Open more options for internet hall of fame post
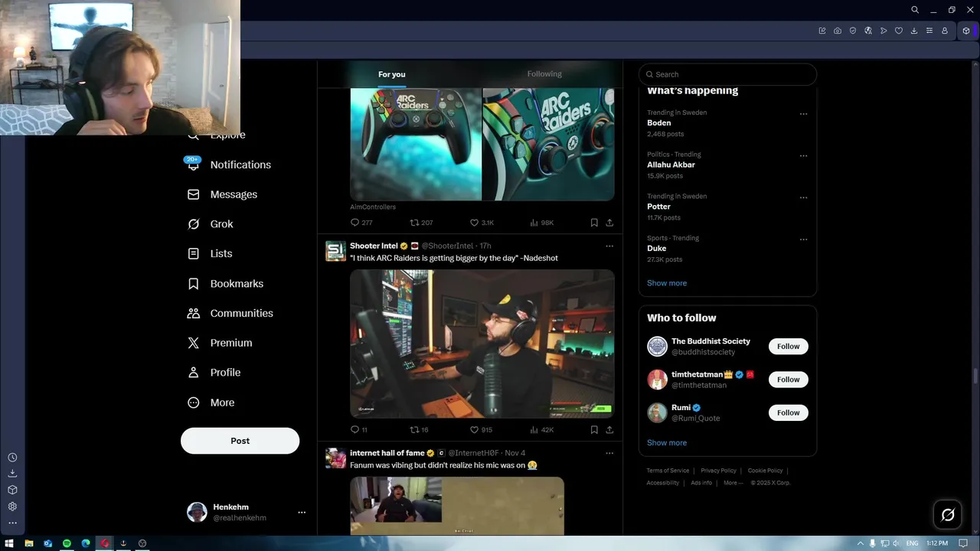This screenshot has height=551, width=980. tap(609, 453)
